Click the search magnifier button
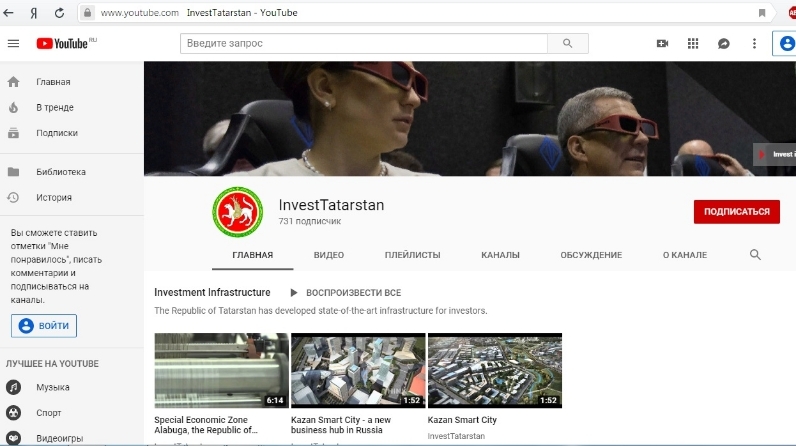Viewport: 796px width, 446px height. pyautogui.click(x=568, y=43)
